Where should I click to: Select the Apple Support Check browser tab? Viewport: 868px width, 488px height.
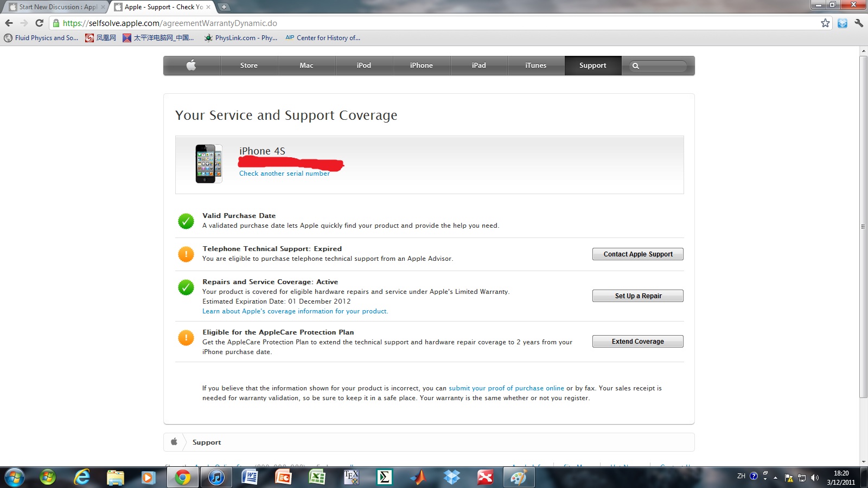162,7
